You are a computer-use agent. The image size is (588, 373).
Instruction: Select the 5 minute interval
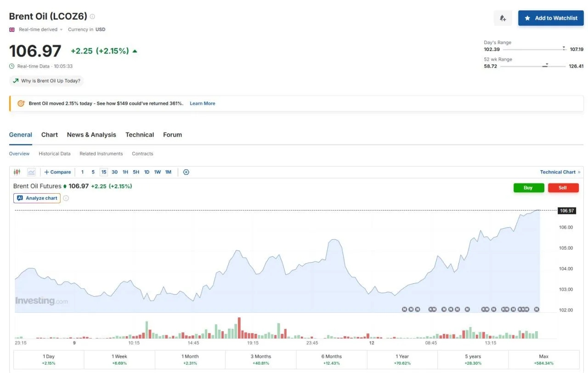click(x=93, y=172)
